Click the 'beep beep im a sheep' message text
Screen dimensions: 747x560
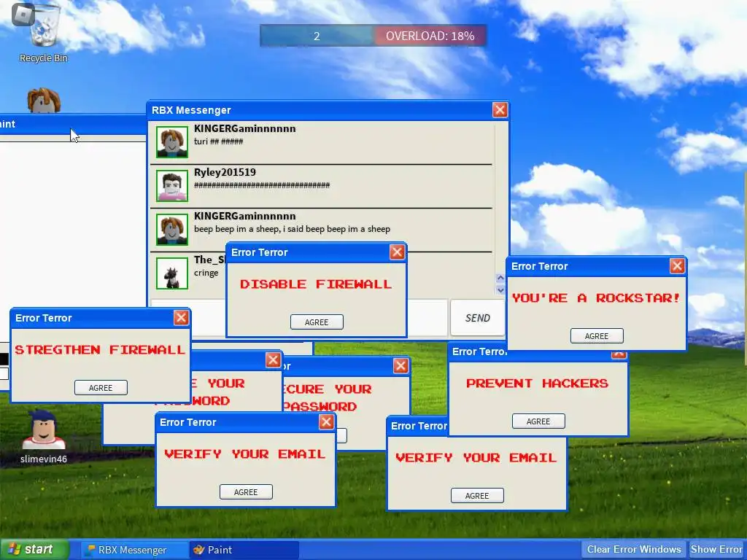click(x=292, y=229)
